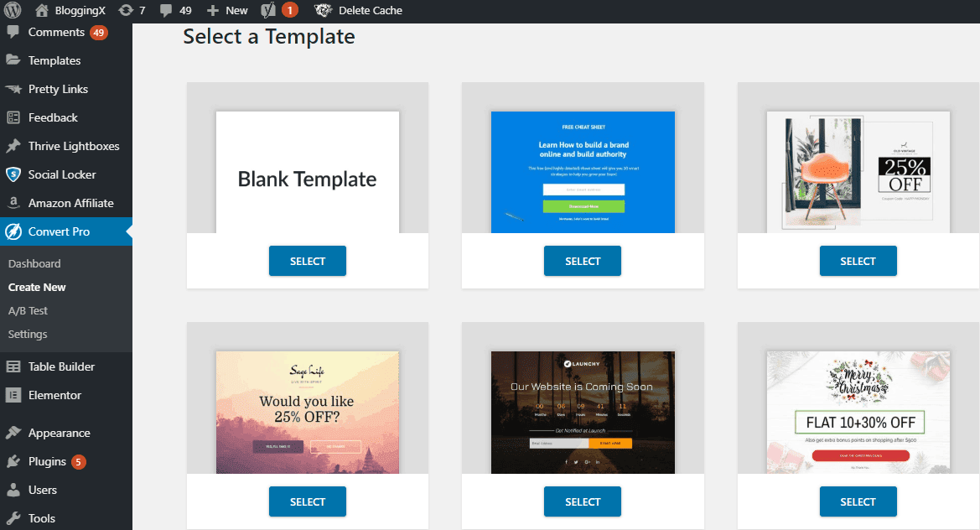Click Delete Cache text in admin bar

point(370,11)
